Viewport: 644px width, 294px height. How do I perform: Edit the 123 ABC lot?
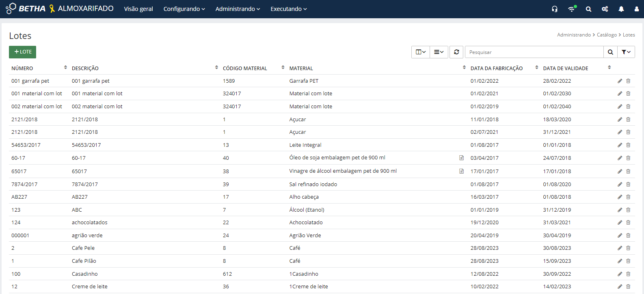pyautogui.click(x=620, y=210)
